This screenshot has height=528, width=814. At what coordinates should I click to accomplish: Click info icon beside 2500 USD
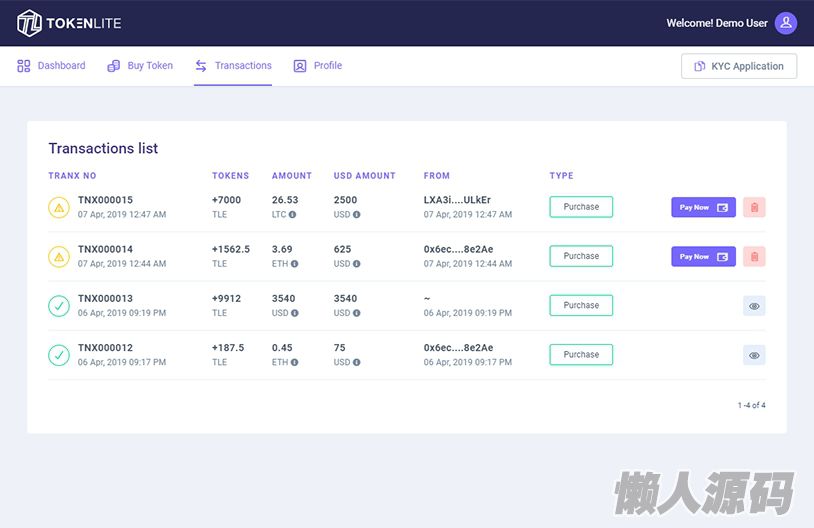click(356, 215)
